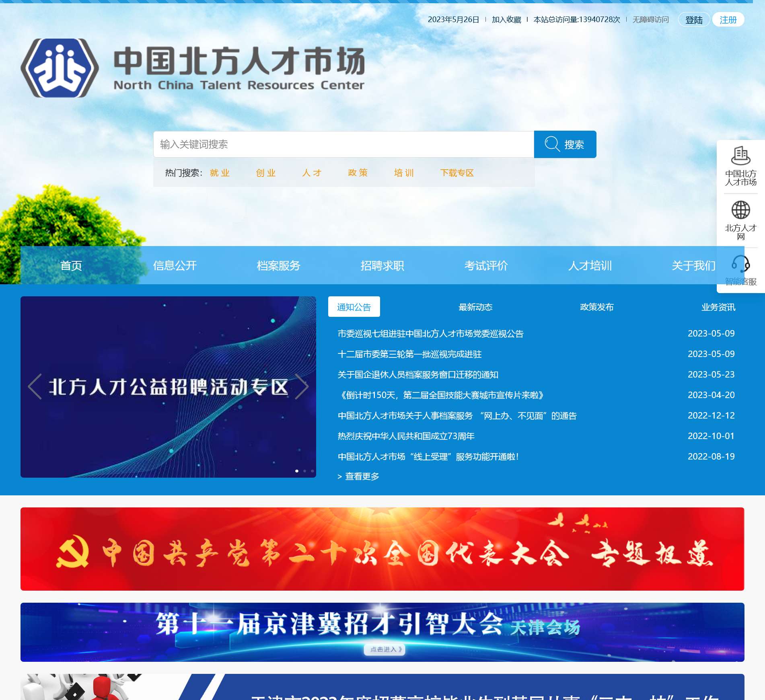
Task: Show the previous carousel slide arrow
Action: (35, 386)
